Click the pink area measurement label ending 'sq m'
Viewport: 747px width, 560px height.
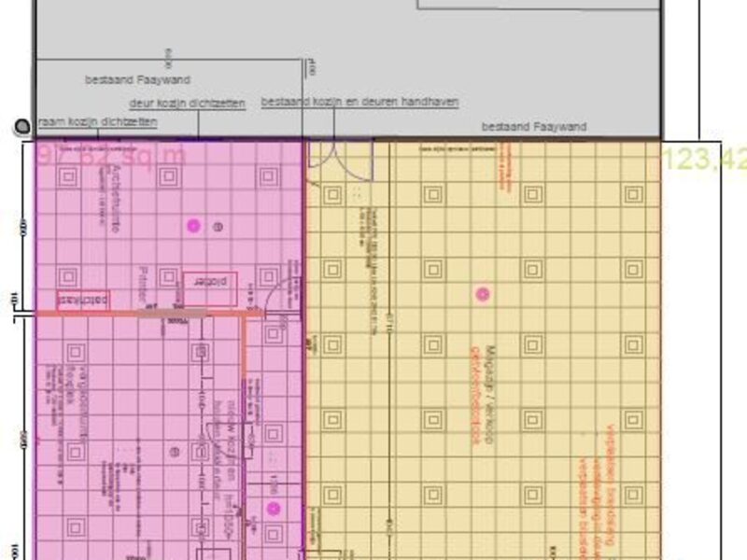(x=111, y=155)
